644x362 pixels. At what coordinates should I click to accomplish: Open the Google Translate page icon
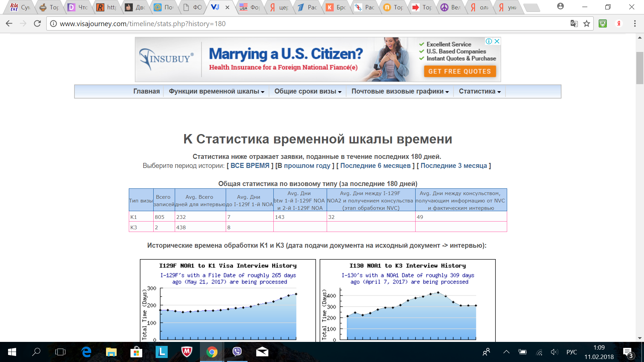click(574, 23)
